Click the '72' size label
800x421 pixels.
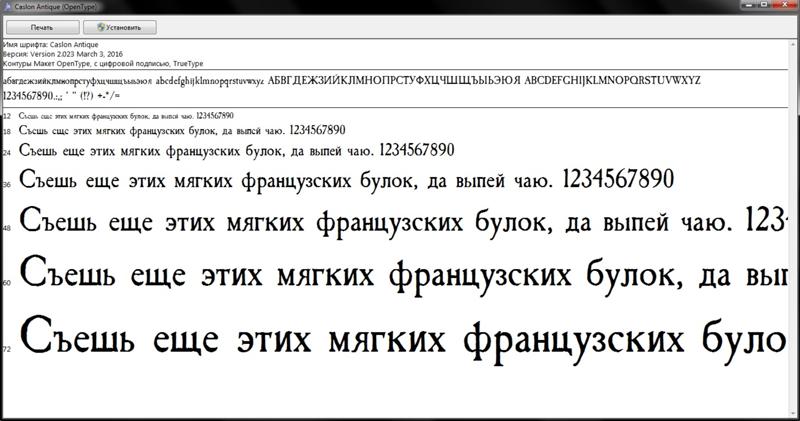(x=7, y=349)
